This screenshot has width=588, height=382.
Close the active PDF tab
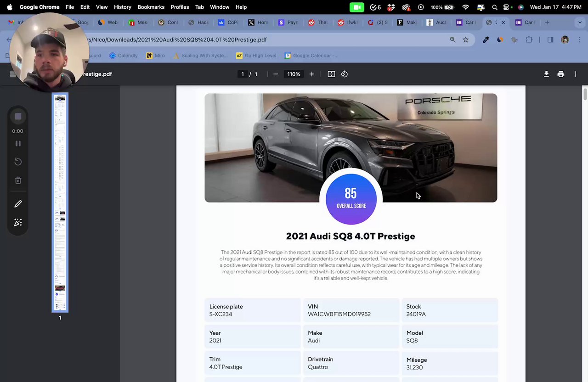503,22
